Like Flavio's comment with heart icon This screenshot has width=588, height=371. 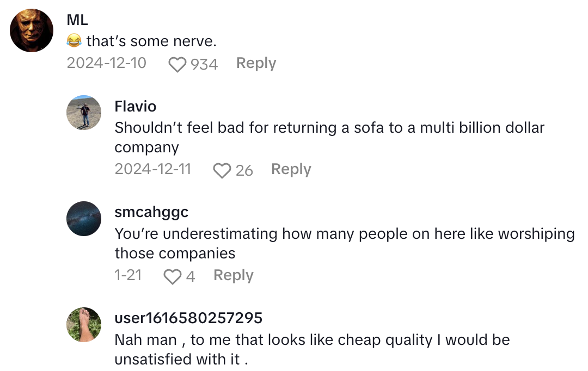click(222, 171)
